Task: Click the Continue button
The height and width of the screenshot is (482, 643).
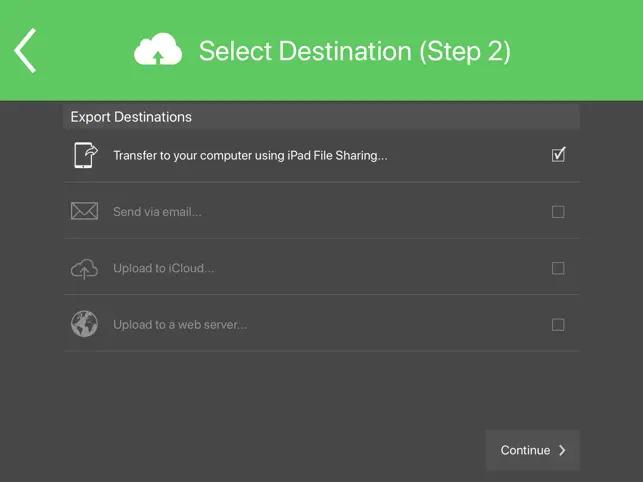Action: click(x=533, y=450)
